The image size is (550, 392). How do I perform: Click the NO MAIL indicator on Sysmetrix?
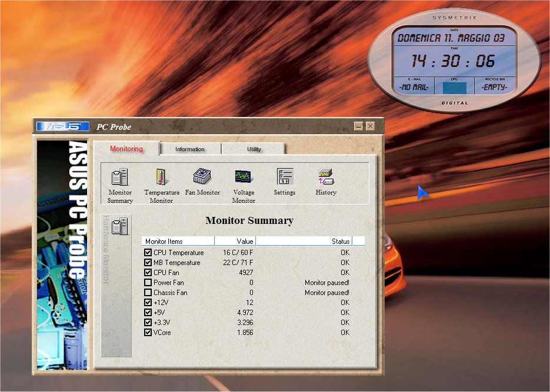point(414,87)
